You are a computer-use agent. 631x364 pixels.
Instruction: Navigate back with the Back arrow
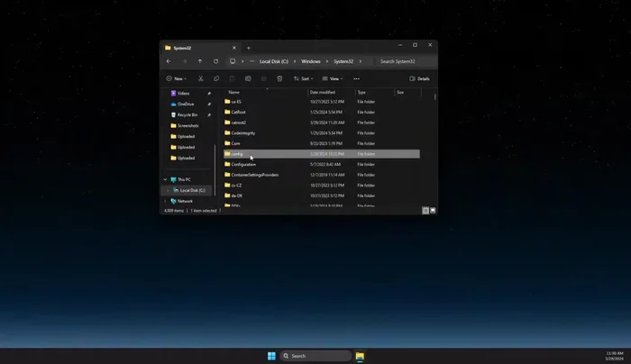(169, 61)
